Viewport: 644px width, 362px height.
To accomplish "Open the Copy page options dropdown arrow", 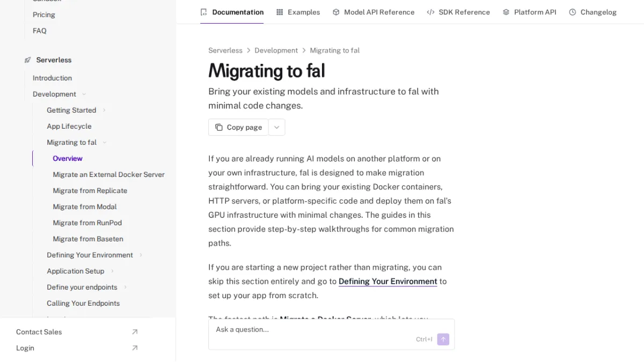I will 277,127.
